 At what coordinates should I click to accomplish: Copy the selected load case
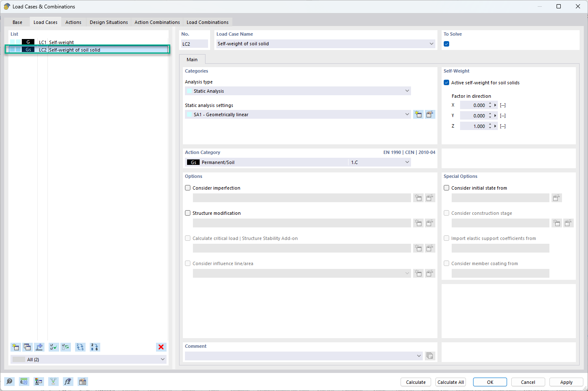27,347
